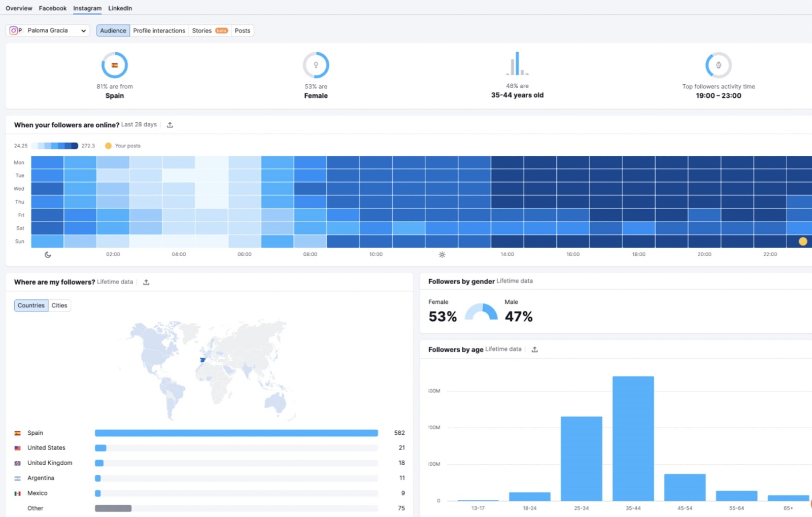Click the sun icon beneath the heatmap
The image size is (812, 517).
(x=442, y=254)
